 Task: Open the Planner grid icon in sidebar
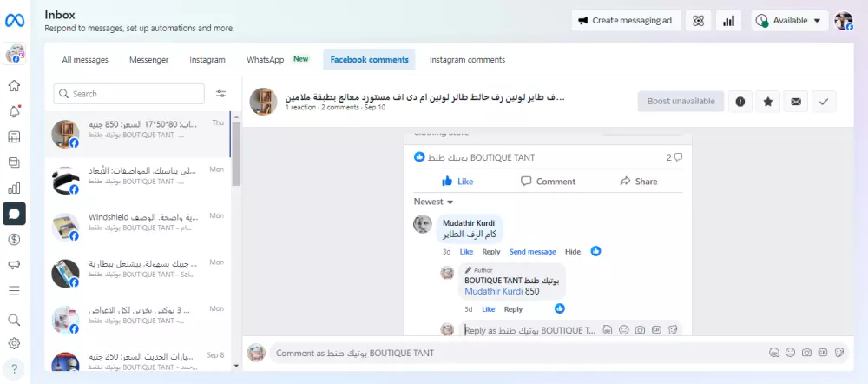[15, 137]
